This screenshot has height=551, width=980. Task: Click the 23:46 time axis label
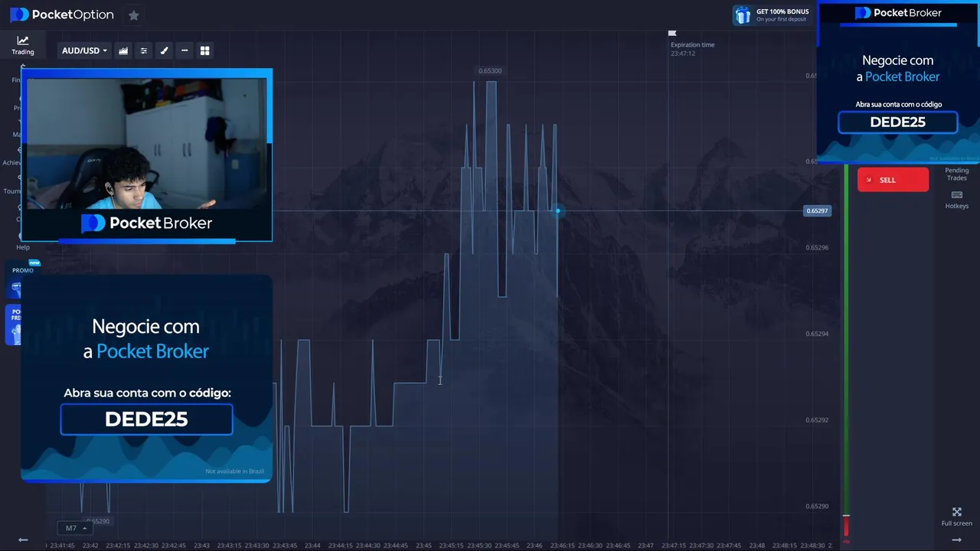[534, 546]
